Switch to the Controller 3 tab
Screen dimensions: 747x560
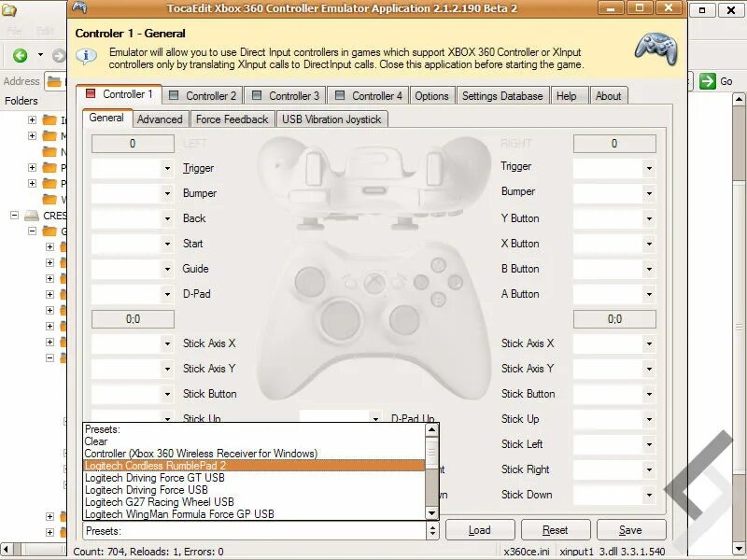tap(286, 96)
